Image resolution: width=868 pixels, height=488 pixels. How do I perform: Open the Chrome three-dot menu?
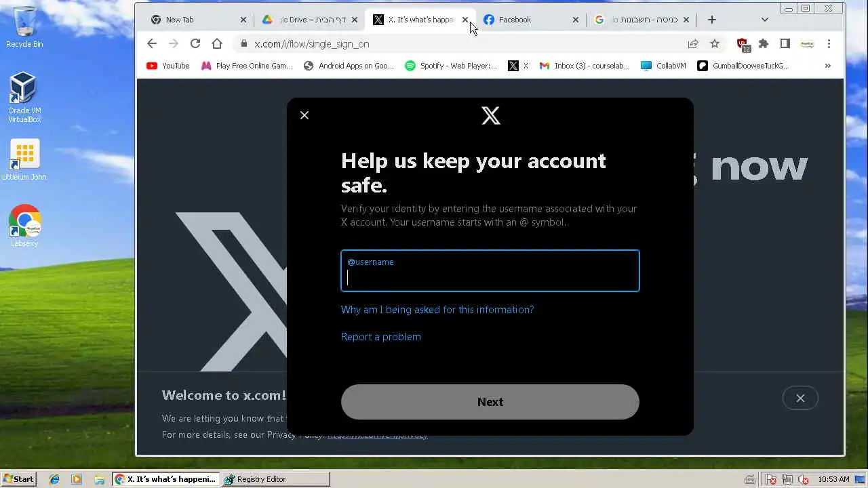829,43
